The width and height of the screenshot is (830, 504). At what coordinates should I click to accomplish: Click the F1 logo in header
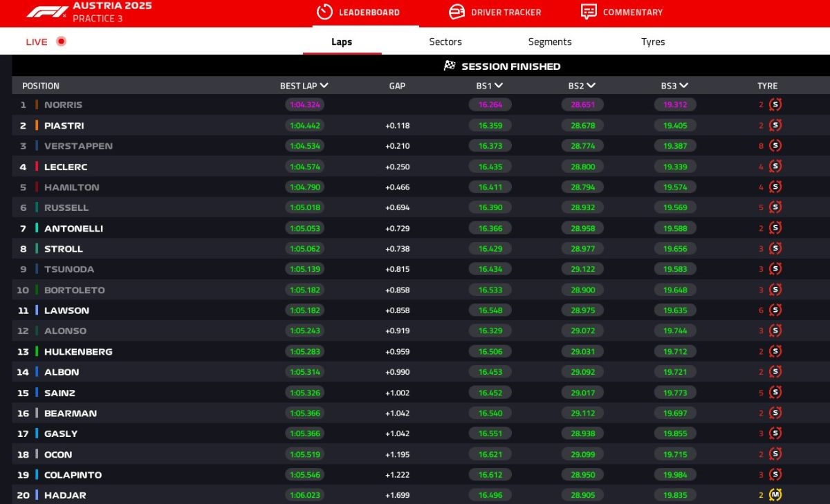point(47,12)
